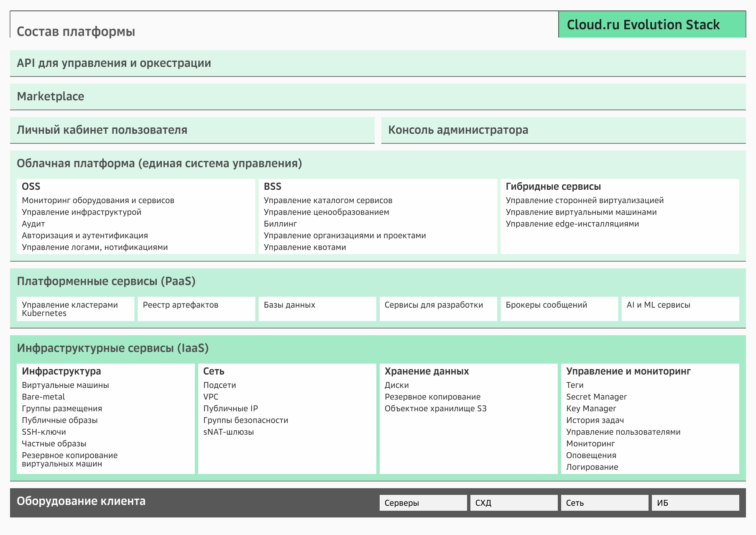Click 'Управление квотами'
The height and width of the screenshot is (535, 756).
pyautogui.click(x=305, y=247)
